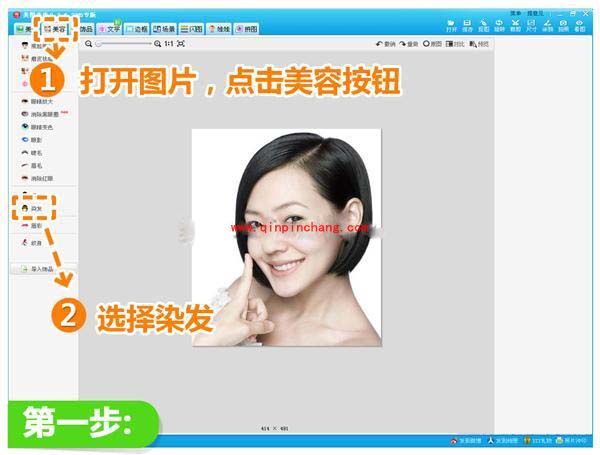Image resolution: width=600 pixels, height=455 pixels.
Task: Select the 裁剪 crop icon
Action: pyautogui.click(x=515, y=26)
